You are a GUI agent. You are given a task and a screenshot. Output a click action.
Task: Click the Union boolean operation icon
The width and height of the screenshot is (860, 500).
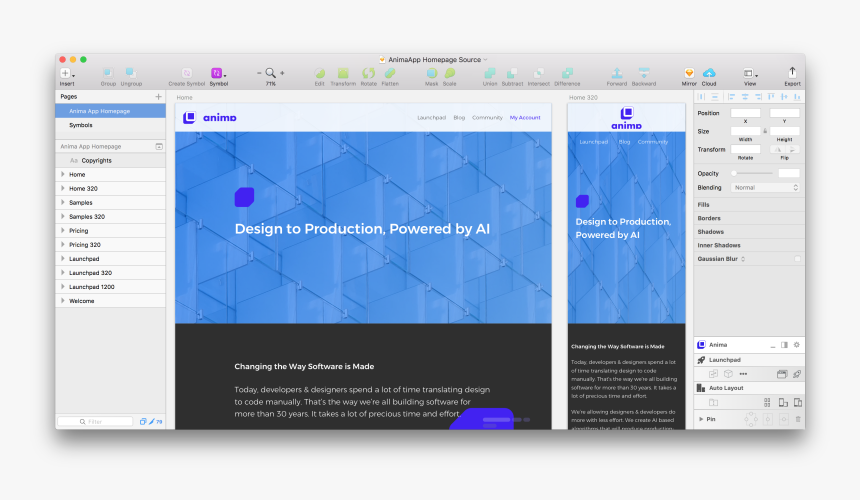(x=489, y=73)
